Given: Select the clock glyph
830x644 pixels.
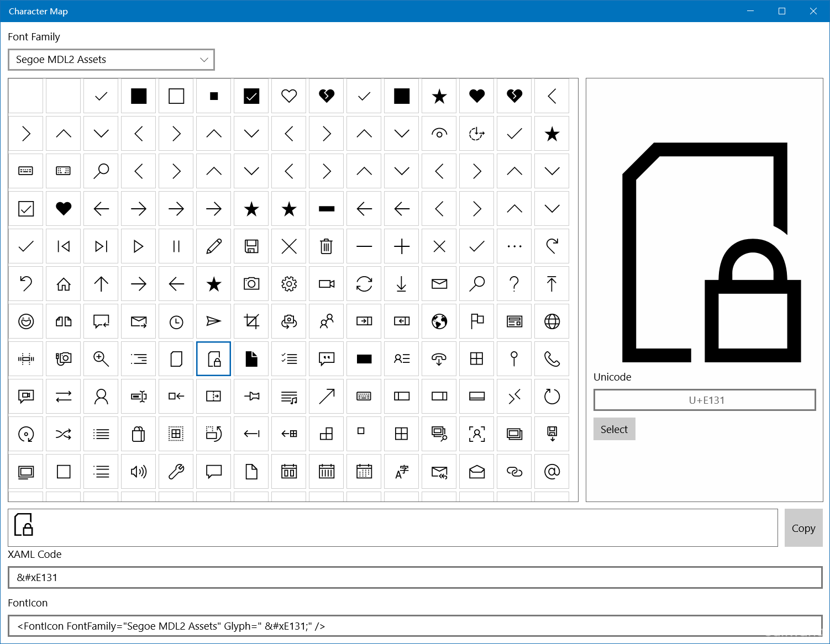Looking at the screenshot, I should [176, 321].
